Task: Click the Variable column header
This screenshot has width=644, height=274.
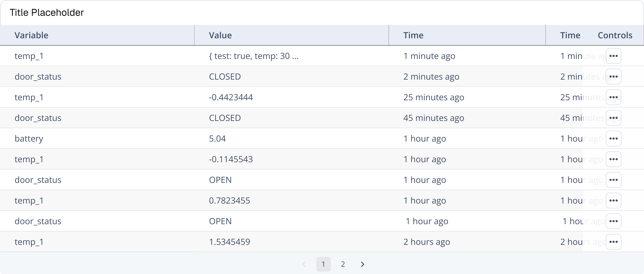Action: point(31,35)
